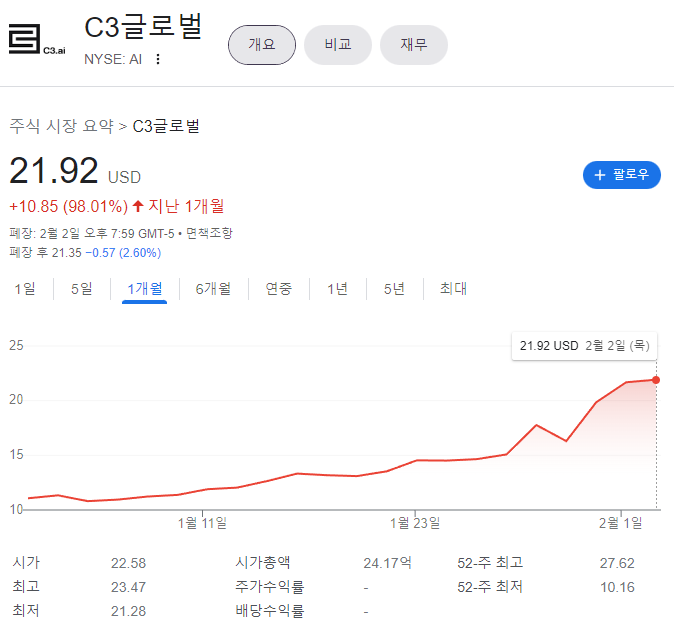Click the y-axis label 25
Screen dimensions: 674x634
tap(16, 346)
